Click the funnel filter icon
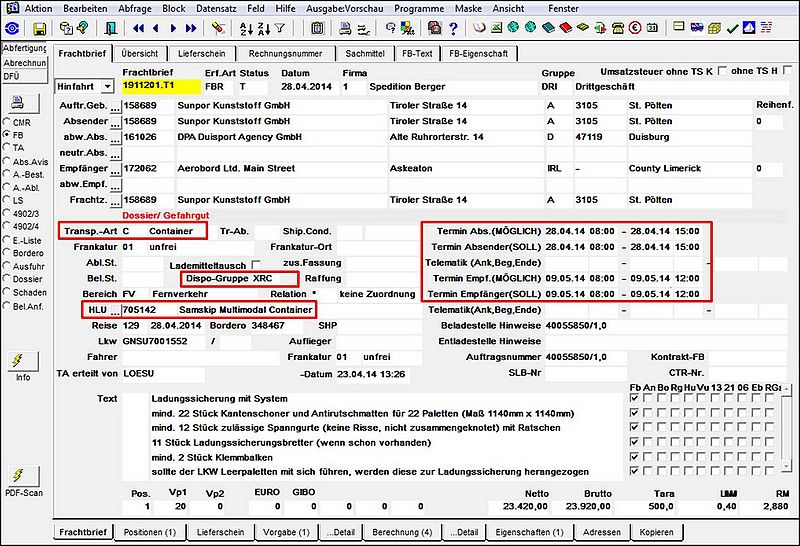800x546 pixels. [x=280, y=28]
